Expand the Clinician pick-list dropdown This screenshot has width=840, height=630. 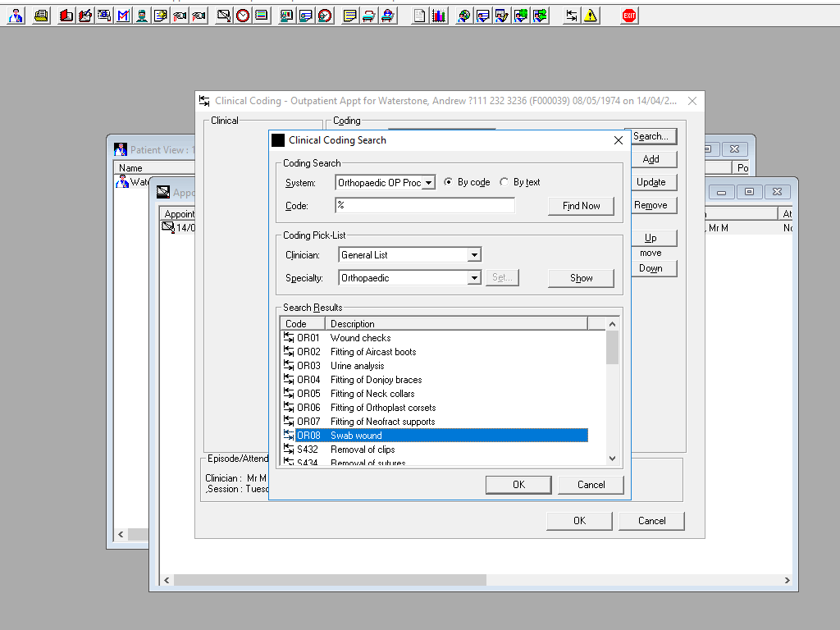[474, 255]
